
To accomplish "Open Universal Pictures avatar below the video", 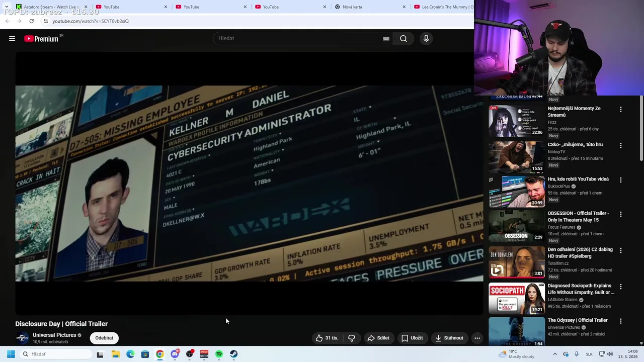I will click(x=22, y=338).
